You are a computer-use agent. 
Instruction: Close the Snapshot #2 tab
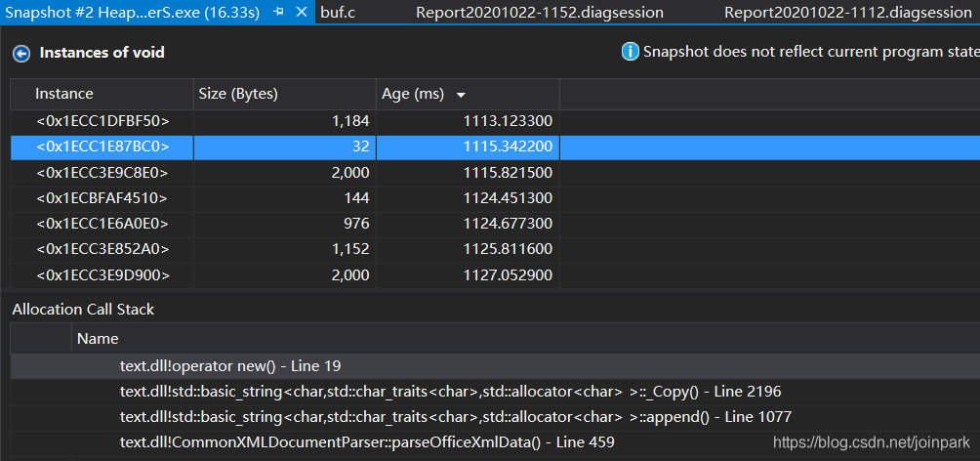click(302, 12)
